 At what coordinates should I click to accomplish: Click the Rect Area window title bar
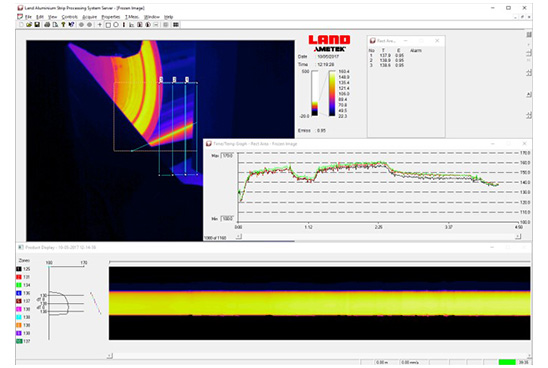pyautogui.click(x=406, y=41)
